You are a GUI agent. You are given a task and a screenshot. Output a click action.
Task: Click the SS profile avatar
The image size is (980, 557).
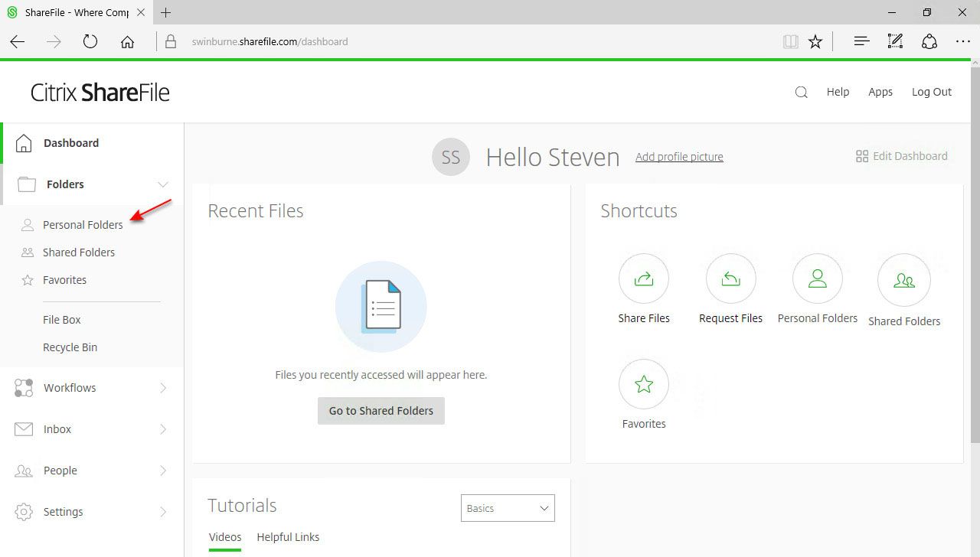click(450, 157)
